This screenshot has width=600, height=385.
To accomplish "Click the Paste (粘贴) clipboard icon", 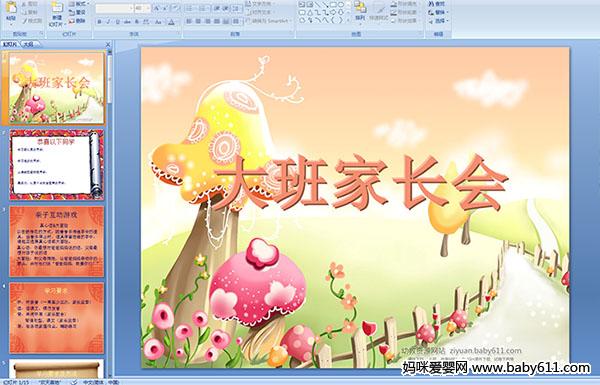I will click(11, 8).
